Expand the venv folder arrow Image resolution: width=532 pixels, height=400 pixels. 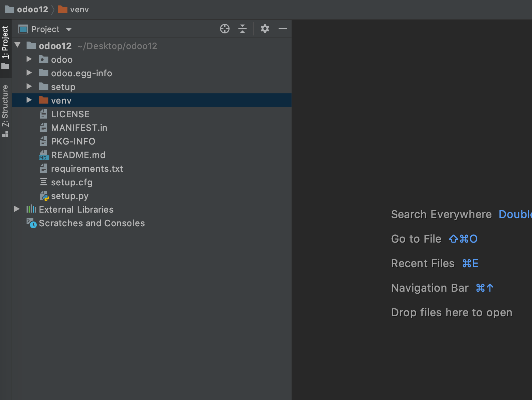29,100
